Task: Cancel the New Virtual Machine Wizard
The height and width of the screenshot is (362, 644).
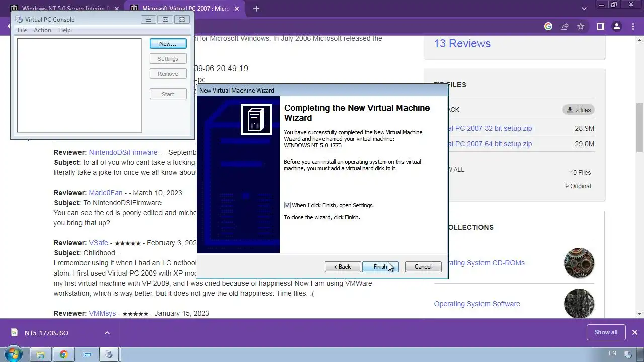Action: click(423, 267)
